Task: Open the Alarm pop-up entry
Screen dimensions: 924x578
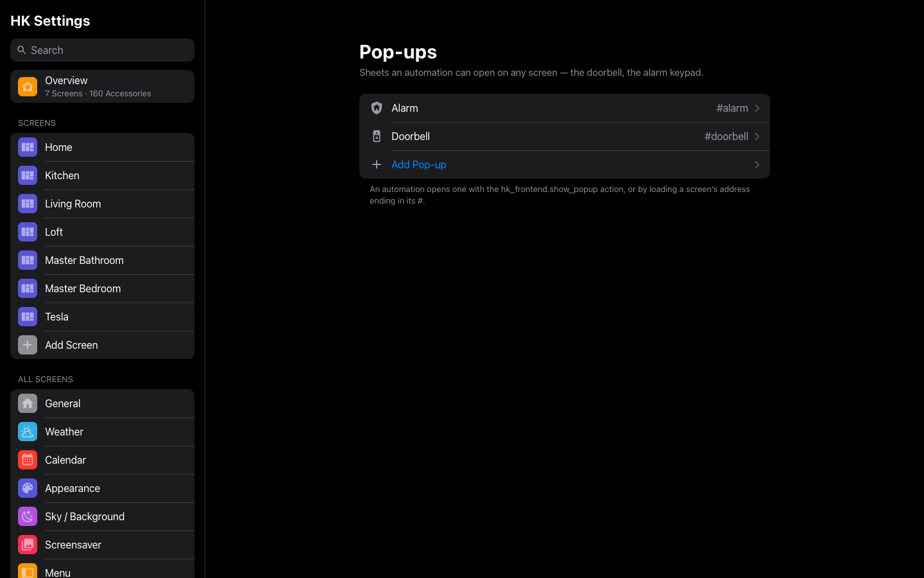Action: pos(565,108)
